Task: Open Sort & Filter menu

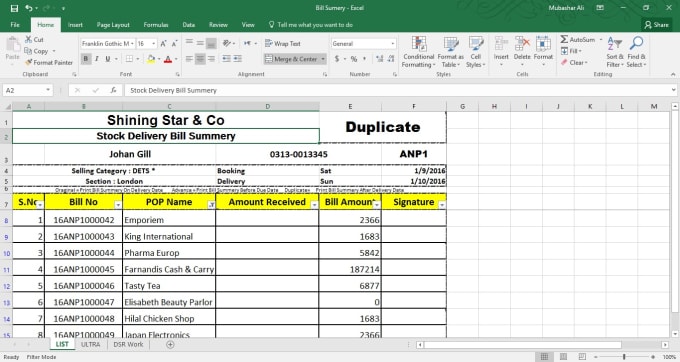Action: (x=615, y=52)
